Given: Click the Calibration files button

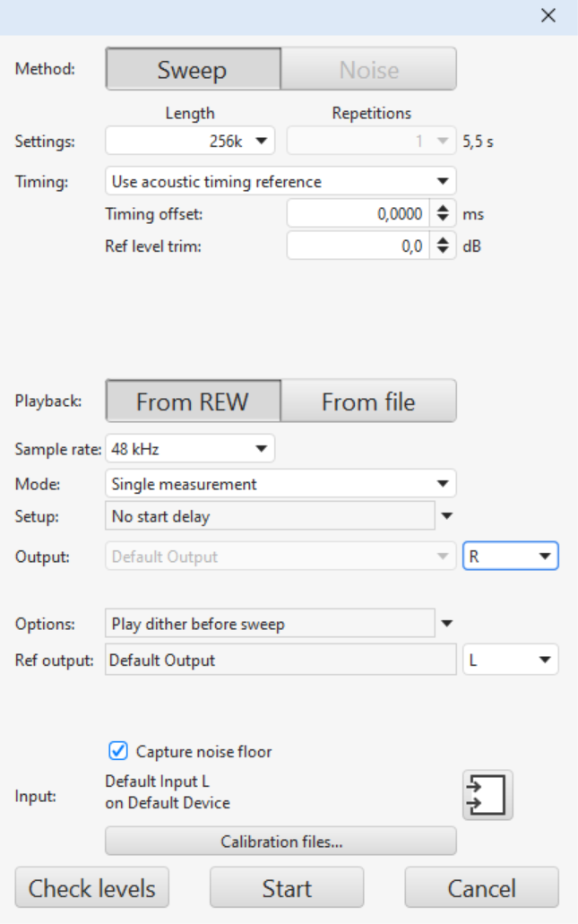Looking at the screenshot, I should (x=280, y=842).
